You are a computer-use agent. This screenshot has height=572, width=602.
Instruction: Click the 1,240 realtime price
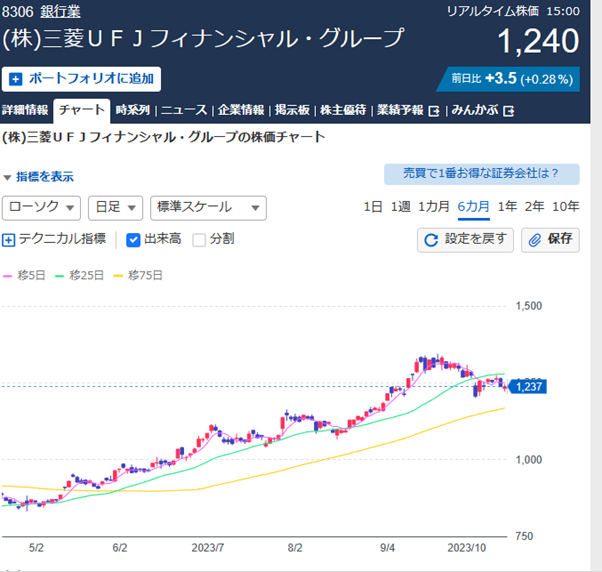[538, 41]
